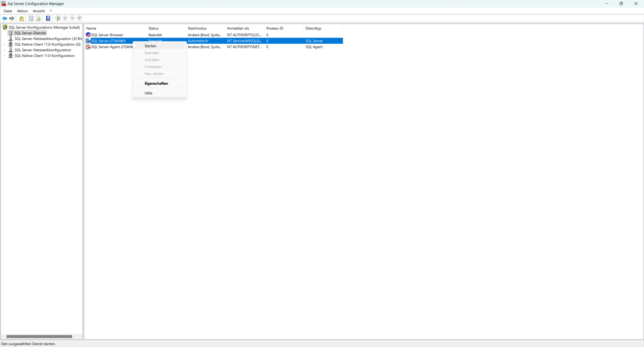This screenshot has height=347, width=644.
Task: Click NT AUTHORITY\LOC... login cell
Action: (244, 35)
